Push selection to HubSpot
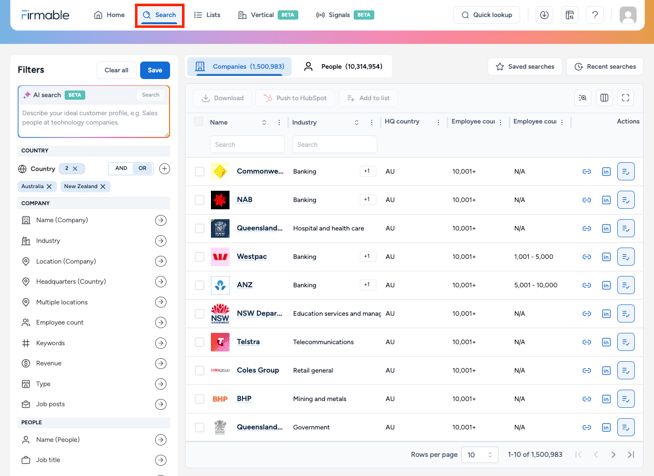This screenshot has width=654, height=476. pyautogui.click(x=295, y=98)
